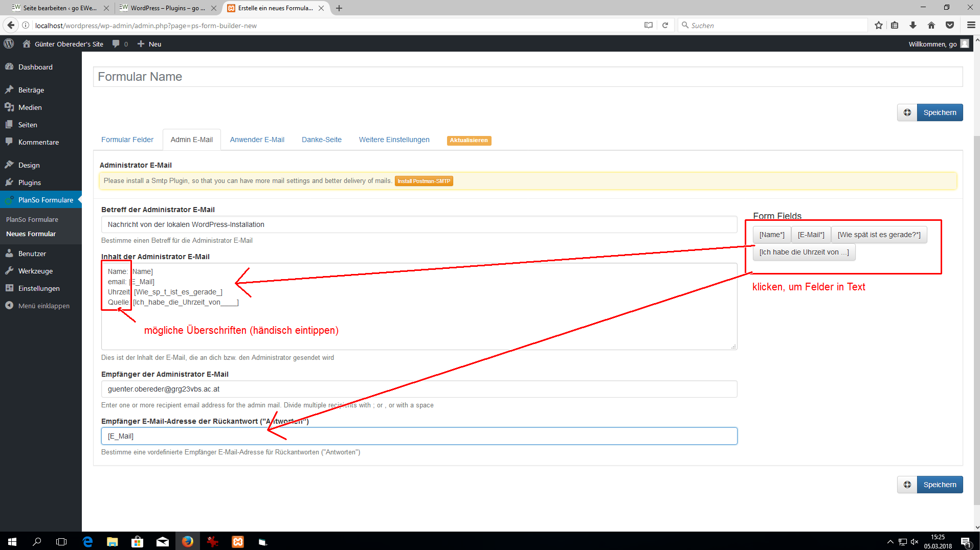
Task: Open Weitere Einstellungen tab
Action: tap(394, 140)
